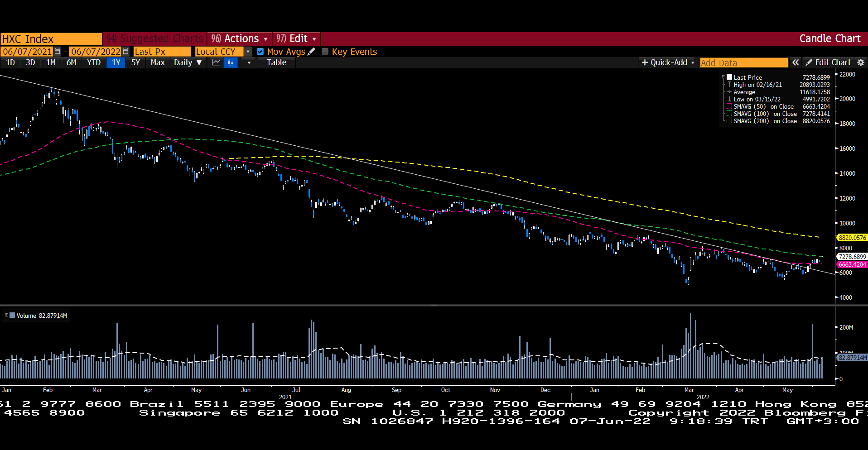This screenshot has width=868, height=450.
Task: Click 'Average' legend row text
Action: (744, 92)
